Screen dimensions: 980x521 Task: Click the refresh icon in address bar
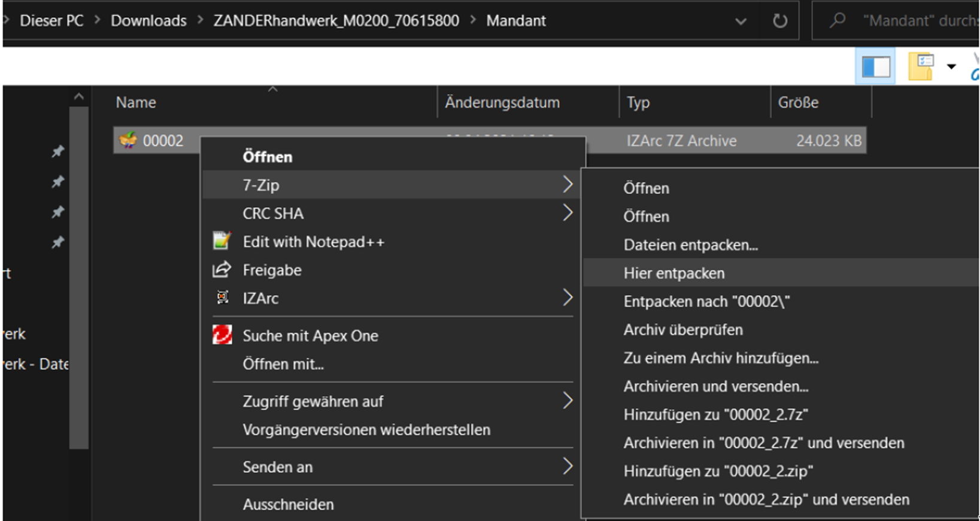(x=779, y=21)
